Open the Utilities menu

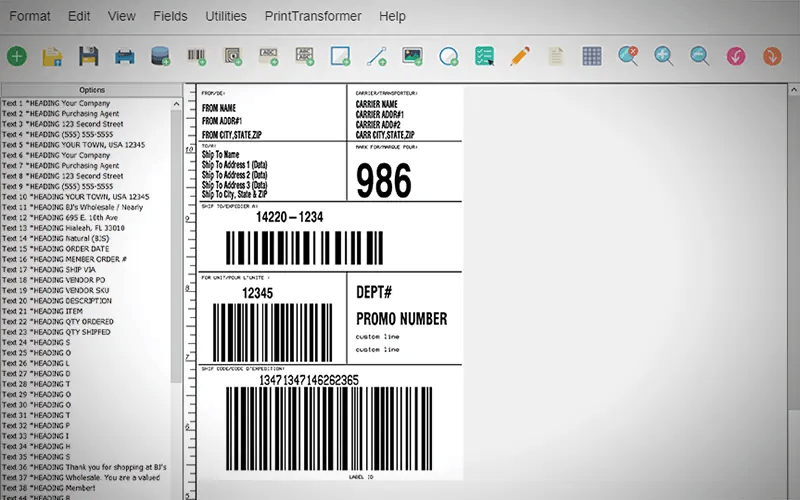pos(226,16)
